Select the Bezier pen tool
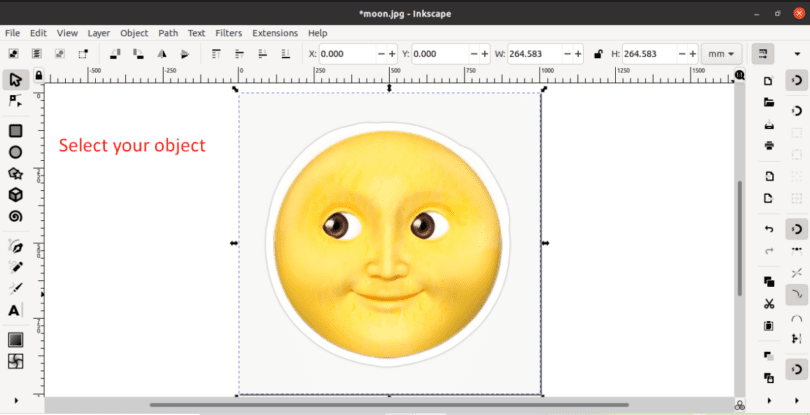Viewport: 810px width, 415px height. (15, 246)
